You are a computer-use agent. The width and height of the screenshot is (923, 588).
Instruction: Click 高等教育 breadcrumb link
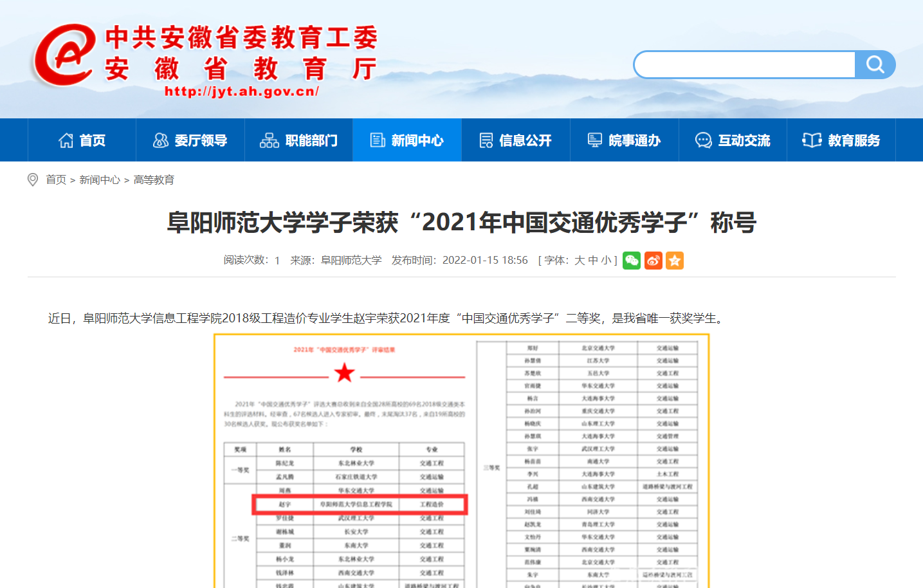(x=154, y=180)
